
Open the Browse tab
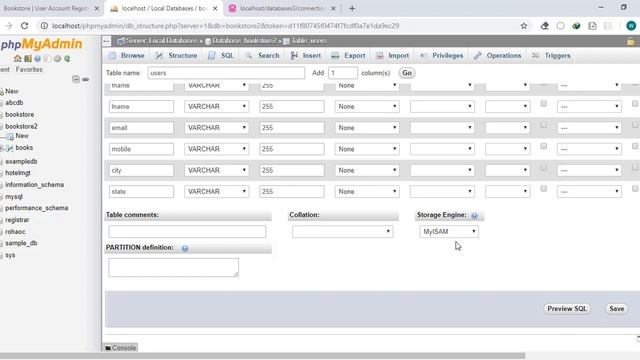[127, 56]
